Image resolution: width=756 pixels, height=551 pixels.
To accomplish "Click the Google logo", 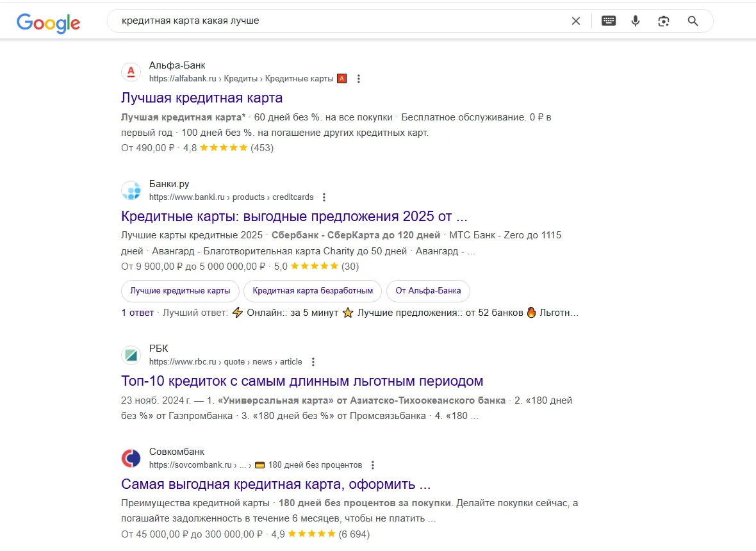I will (x=49, y=22).
